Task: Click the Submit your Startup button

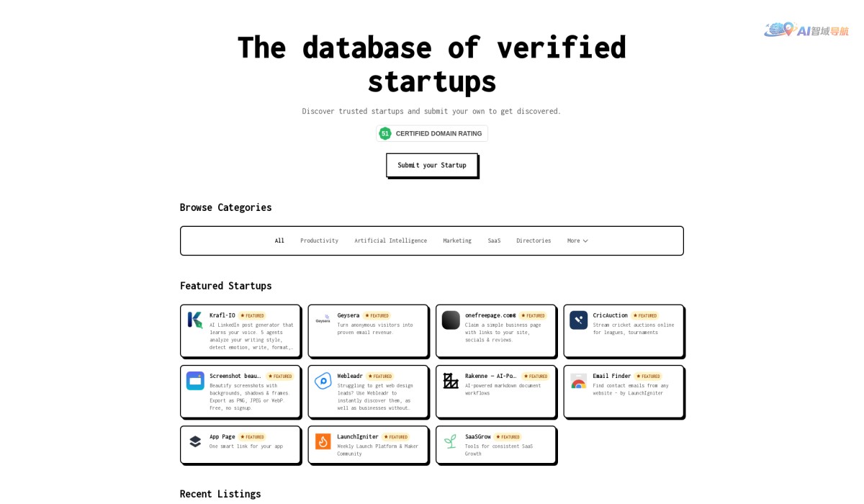Action: [x=431, y=165]
